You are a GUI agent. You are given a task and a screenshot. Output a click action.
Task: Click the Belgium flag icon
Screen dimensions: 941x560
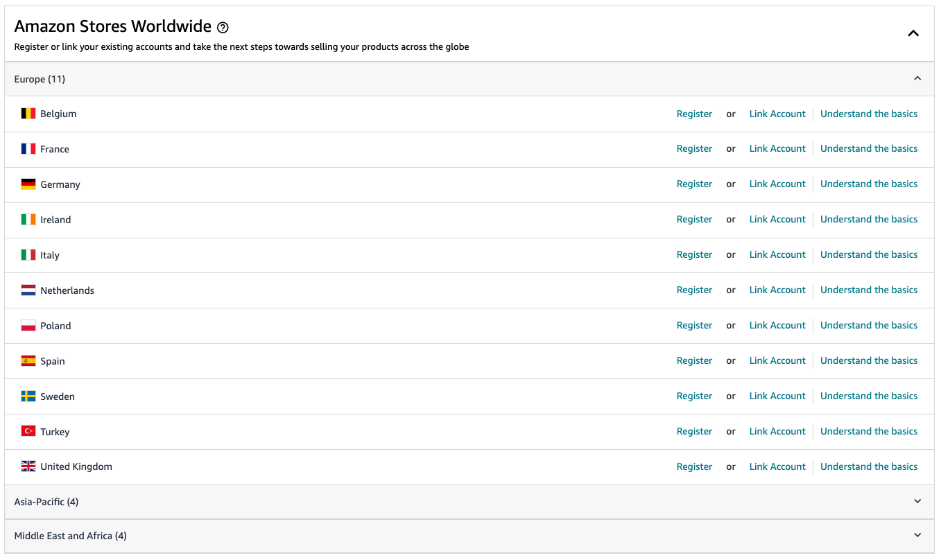pyautogui.click(x=28, y=114)
